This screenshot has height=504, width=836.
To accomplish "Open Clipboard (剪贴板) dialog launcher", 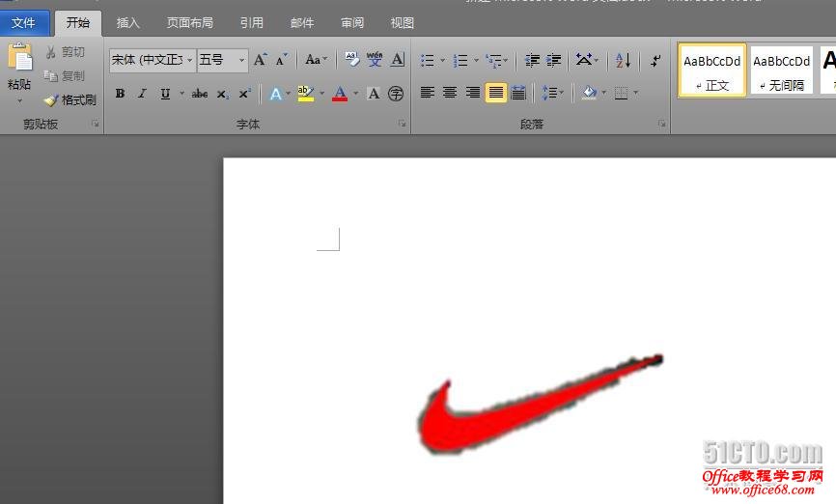I will [x=95, y=124].
